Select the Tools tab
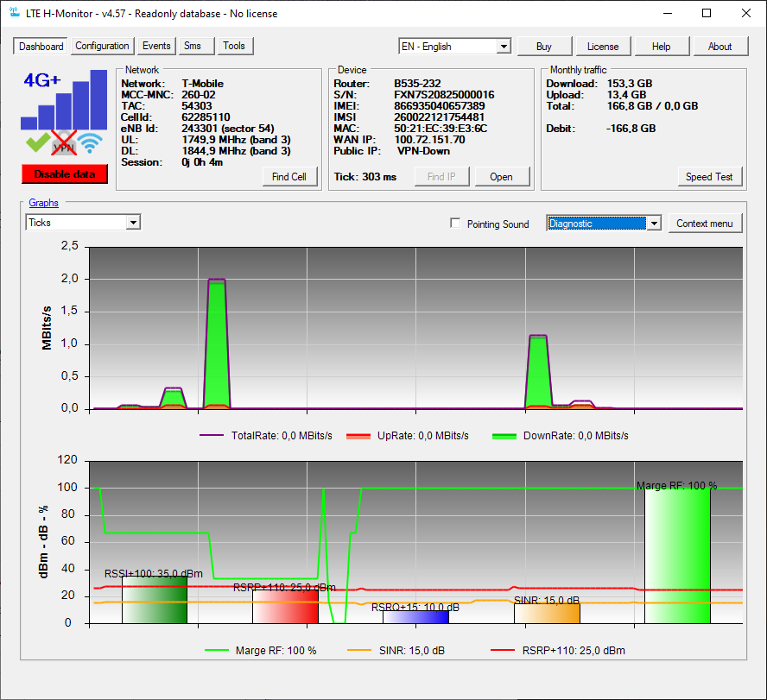 pos(234,46)
